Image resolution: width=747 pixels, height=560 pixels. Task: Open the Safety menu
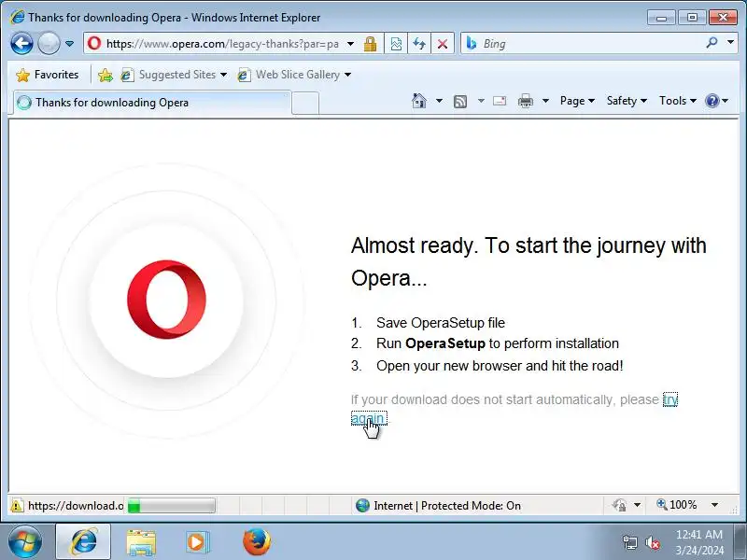[x=627, y=101]
